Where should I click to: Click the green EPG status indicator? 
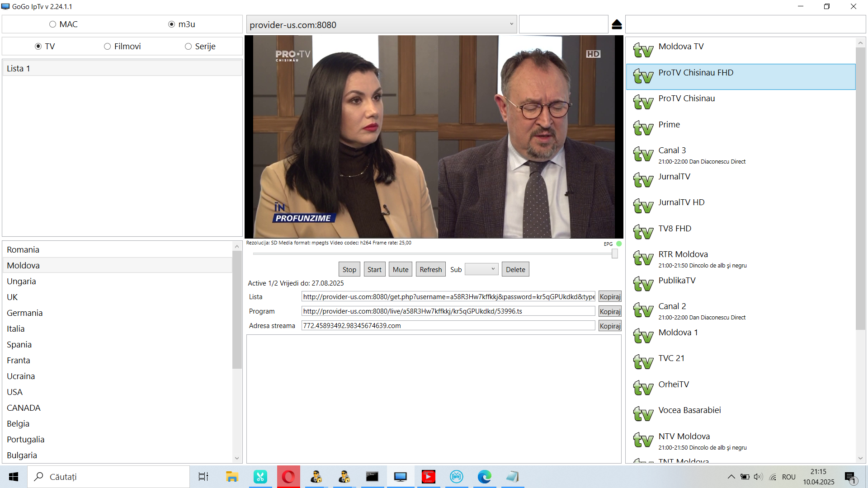619,244
